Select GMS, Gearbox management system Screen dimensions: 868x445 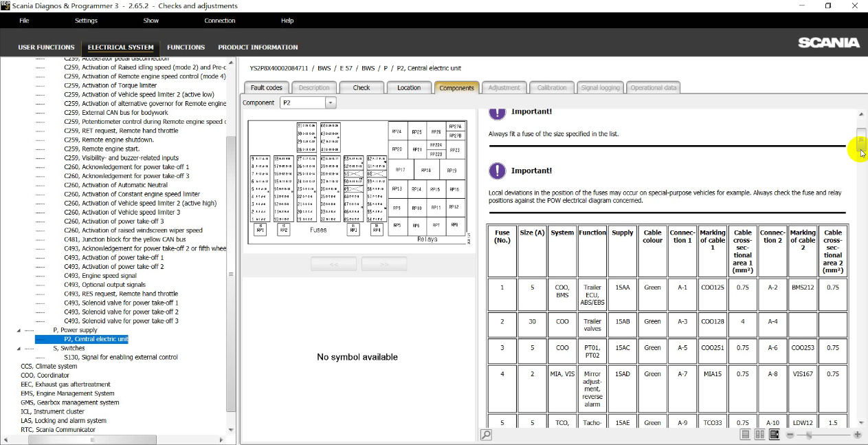pyautogui.click(x=69, y=402)
